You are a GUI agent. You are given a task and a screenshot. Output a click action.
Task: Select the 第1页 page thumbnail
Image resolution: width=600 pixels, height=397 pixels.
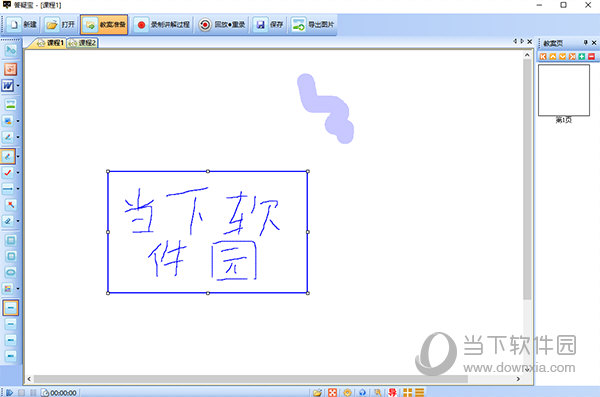click(x=564, y=90)
